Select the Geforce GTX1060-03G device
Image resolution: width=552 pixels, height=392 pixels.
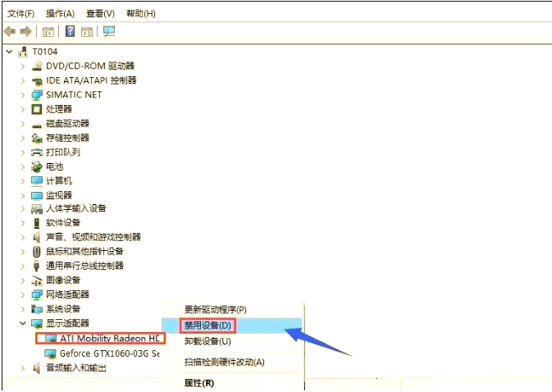pos(108,353)
